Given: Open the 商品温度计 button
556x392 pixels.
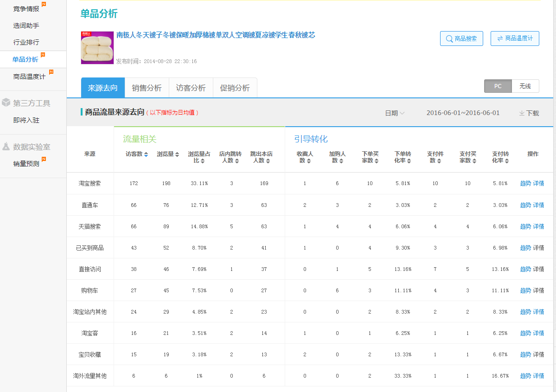Looking at the screenshot, I should click(x=514, y=39).
